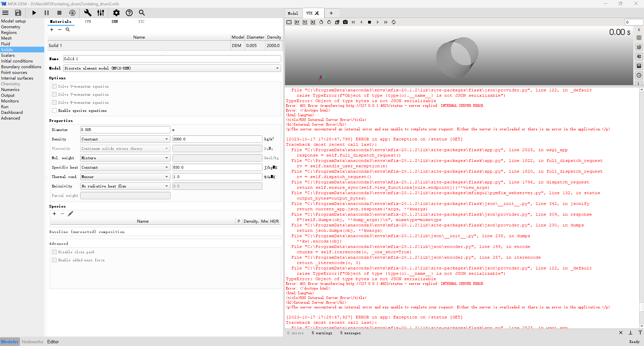This screenshot has width=644, height=346.
Task: Click the Run simulation play button
Action: tap(34, 13)
